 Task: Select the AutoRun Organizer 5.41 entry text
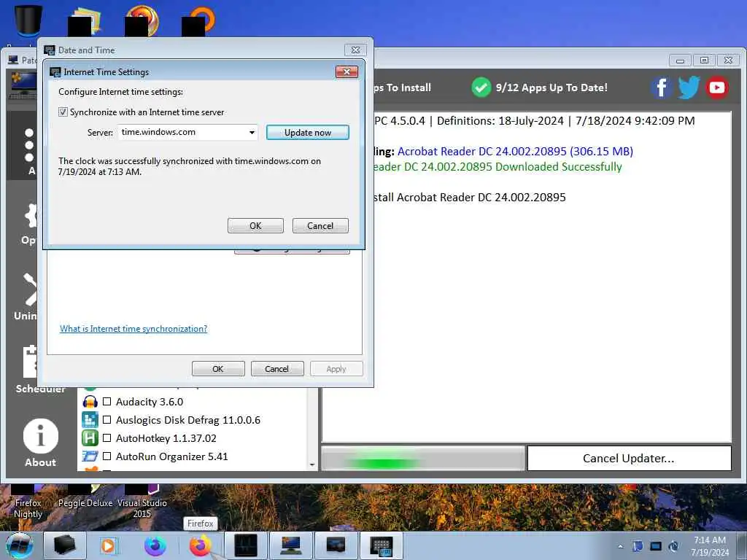point(172,456)
